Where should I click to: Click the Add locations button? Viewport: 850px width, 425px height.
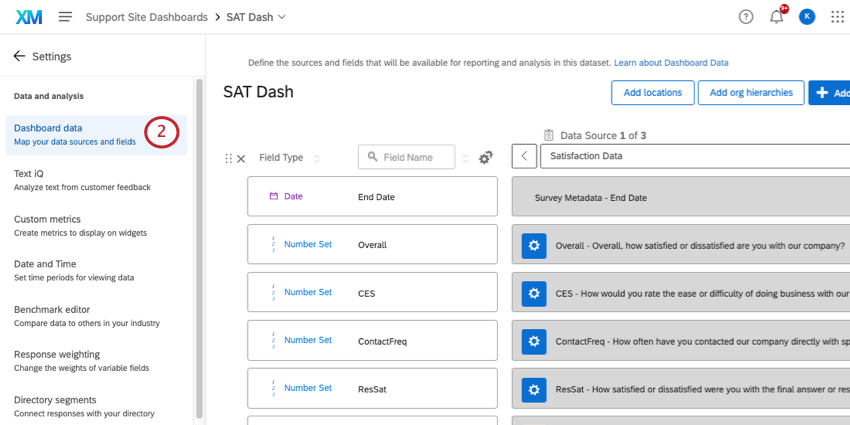(x=652, y=93)
